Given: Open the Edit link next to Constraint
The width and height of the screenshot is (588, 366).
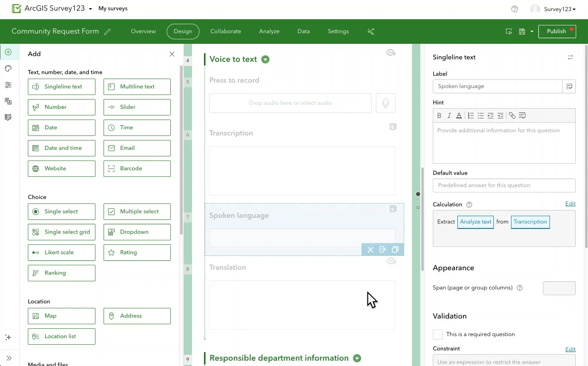Looking at the screenshot, I should (x=570, y=349).
